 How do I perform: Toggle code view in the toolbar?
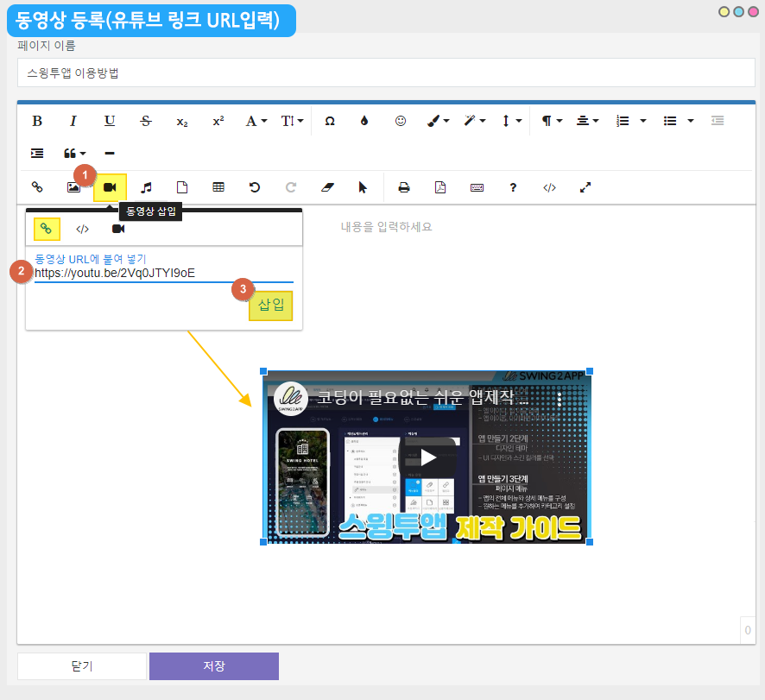[548, 187]
